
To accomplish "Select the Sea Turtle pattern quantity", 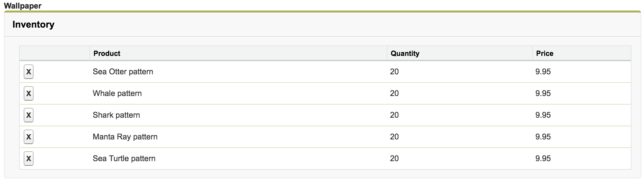I will coord(394,159).
